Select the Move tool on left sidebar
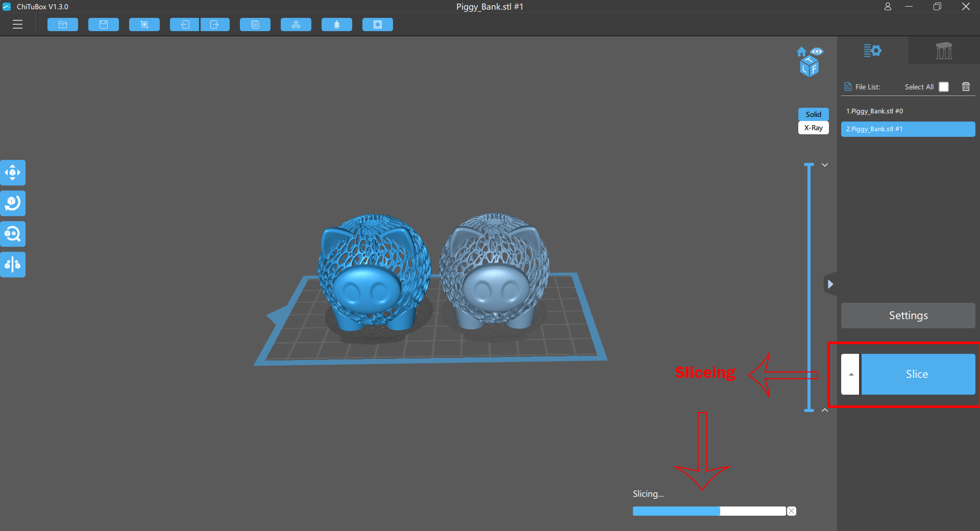This screenshot has width=980, height=531. pyautogui.click(x=13, y=173)
